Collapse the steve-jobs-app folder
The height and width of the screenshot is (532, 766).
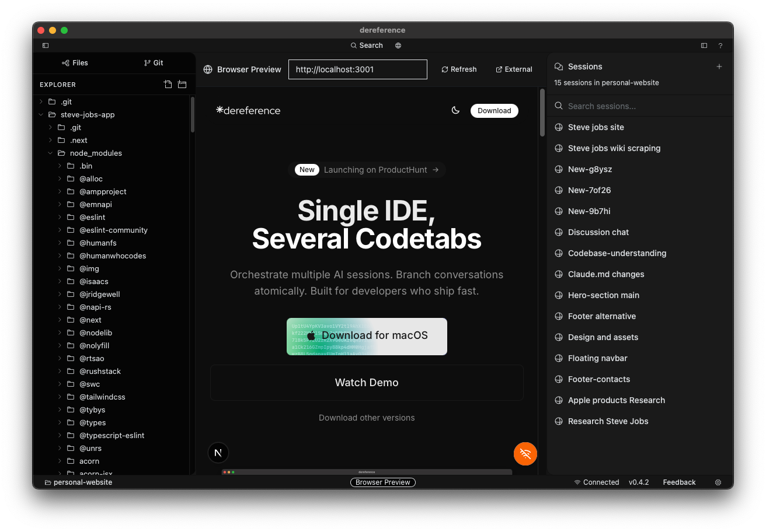41,115
